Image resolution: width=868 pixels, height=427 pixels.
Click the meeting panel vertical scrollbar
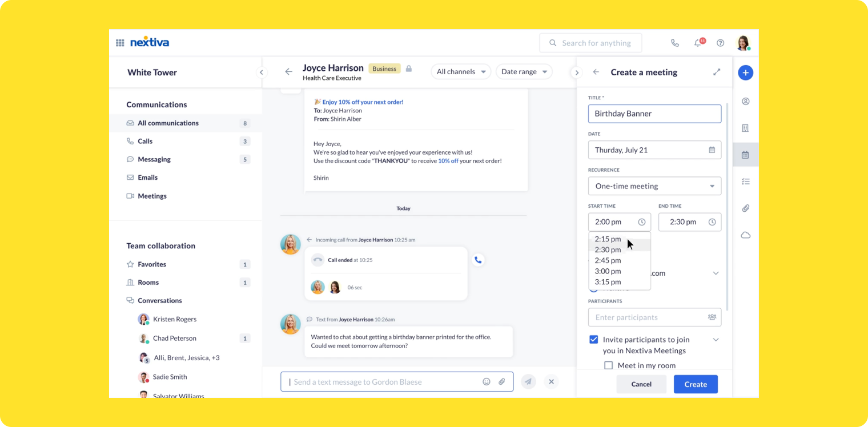pos(727,206)
